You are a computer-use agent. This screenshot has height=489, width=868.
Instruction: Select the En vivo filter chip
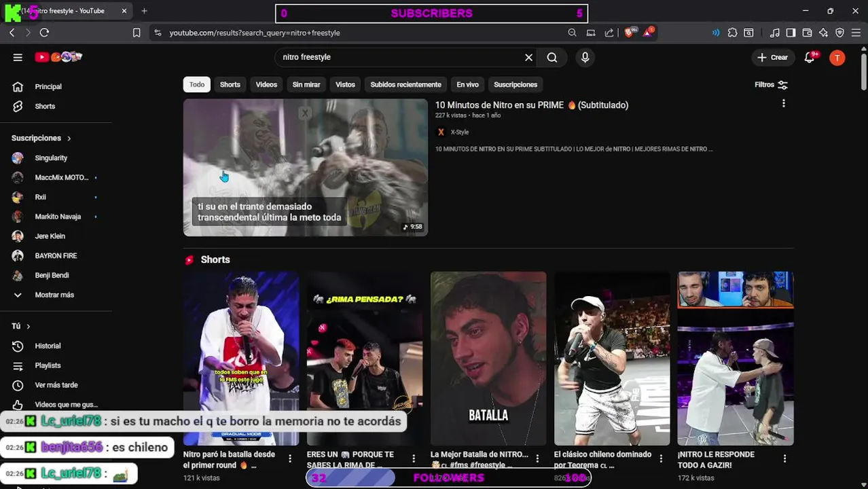467,85
